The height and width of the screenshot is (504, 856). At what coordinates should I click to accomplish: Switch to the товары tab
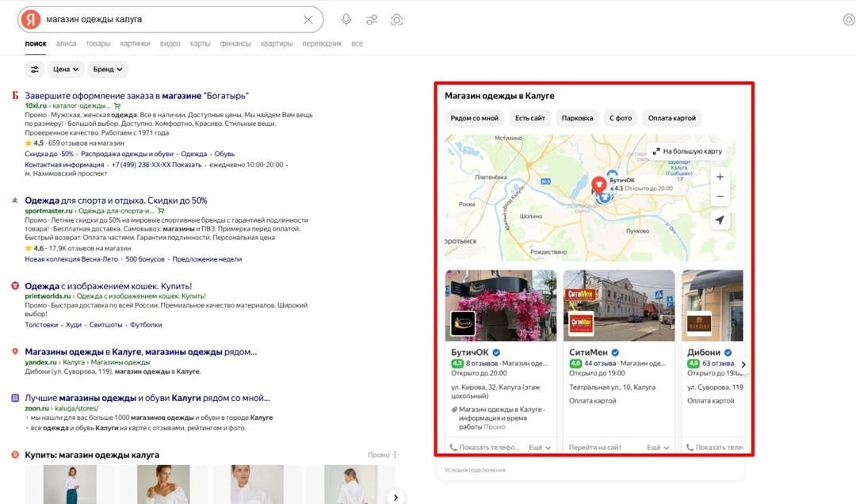[x=97, y=44]
